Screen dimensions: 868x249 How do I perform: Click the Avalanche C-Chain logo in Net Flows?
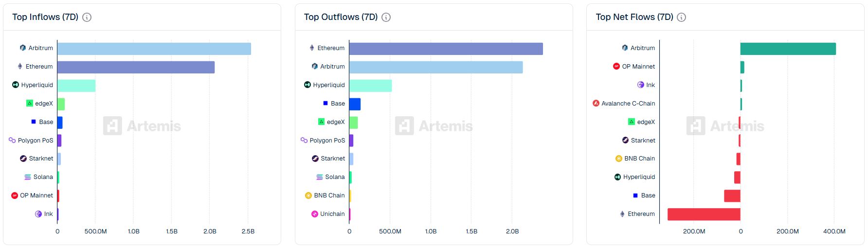point(596,104)
